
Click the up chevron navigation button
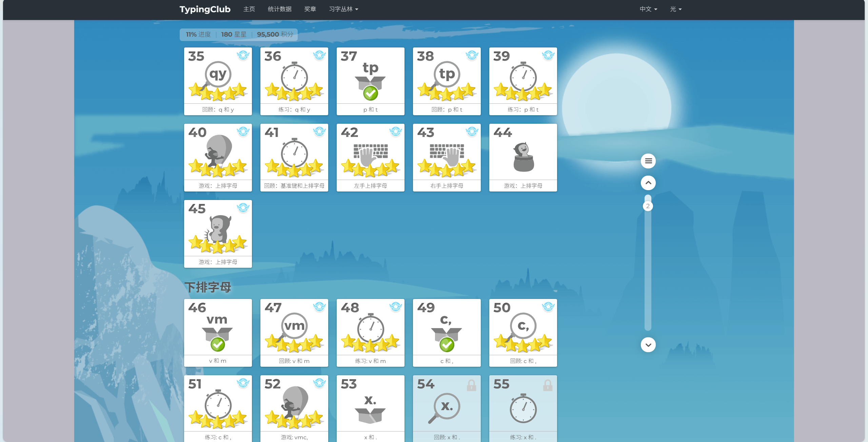coord(648,183)
